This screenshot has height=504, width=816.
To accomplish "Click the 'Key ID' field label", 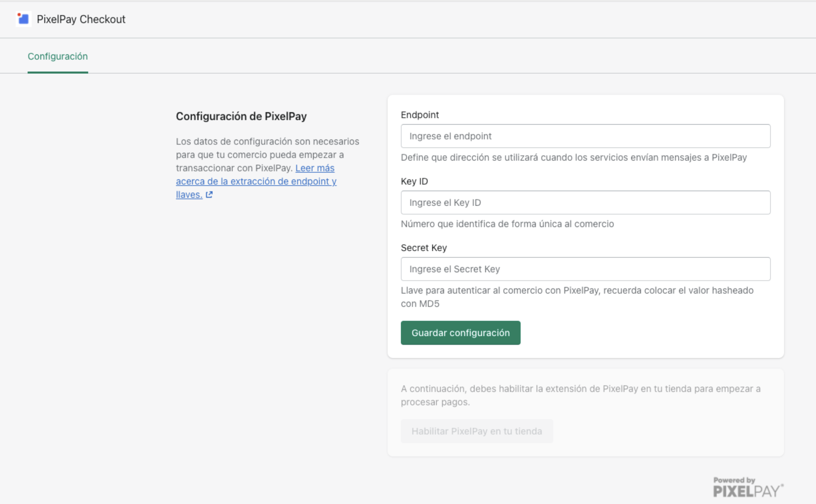I will pyautogui.click(x=414, y=181).
